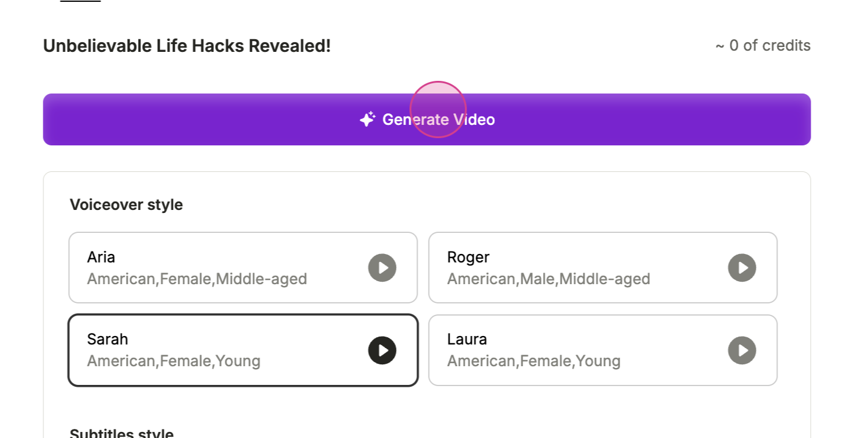
Task: Click Sarah's 'American,Female,Young' description text
Action: point(174,361)
